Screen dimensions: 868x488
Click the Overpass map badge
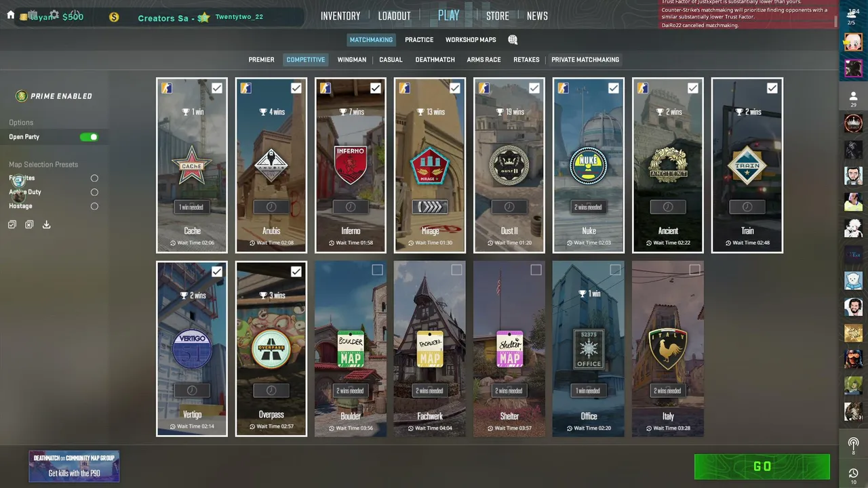coord(271,349)
